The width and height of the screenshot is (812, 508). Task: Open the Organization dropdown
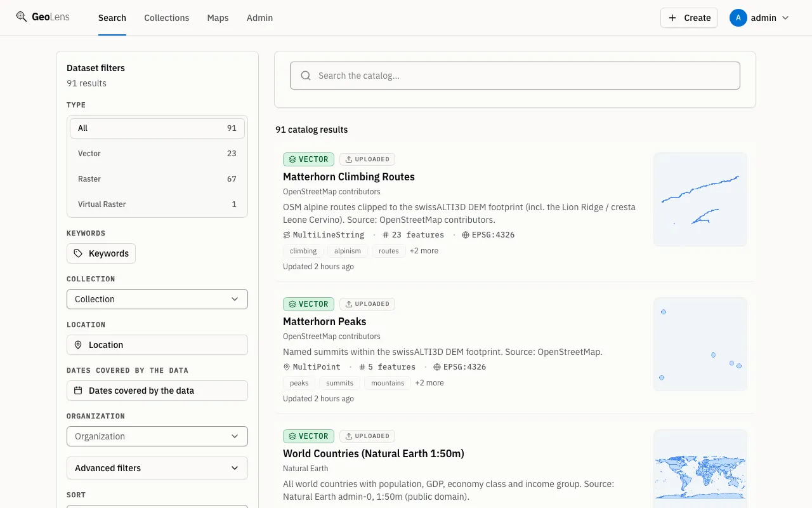(157, 436)
